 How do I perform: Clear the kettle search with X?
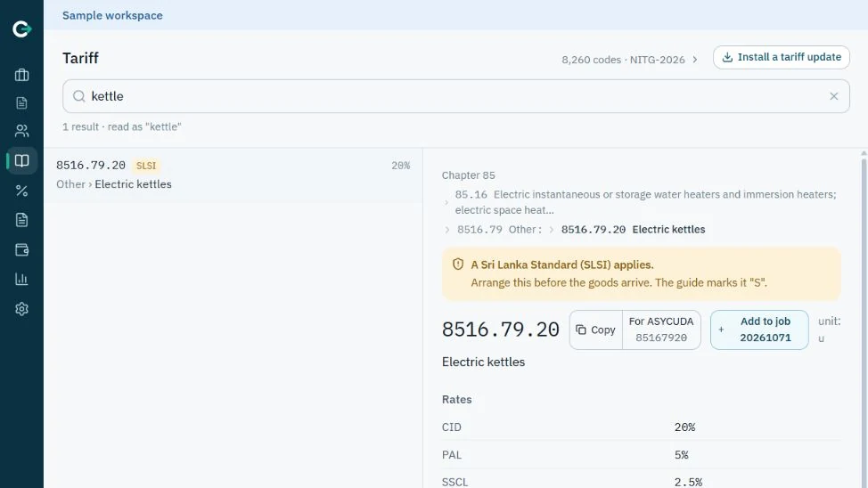pos(833,96)
